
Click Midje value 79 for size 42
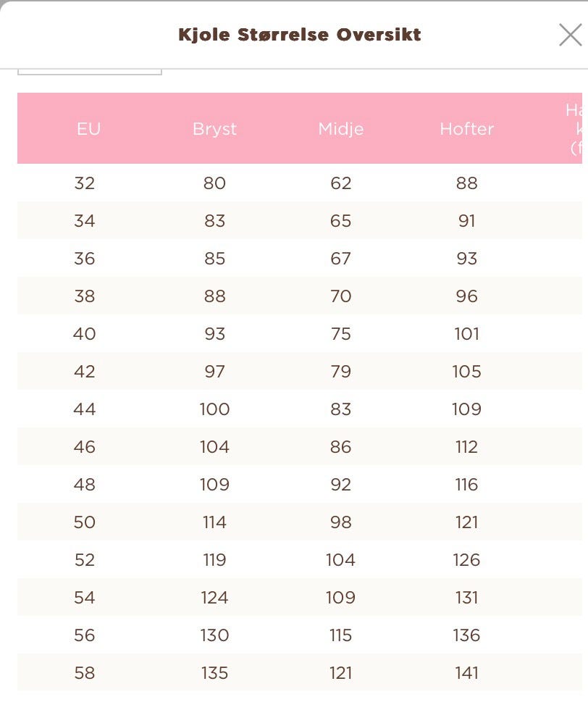341,371
